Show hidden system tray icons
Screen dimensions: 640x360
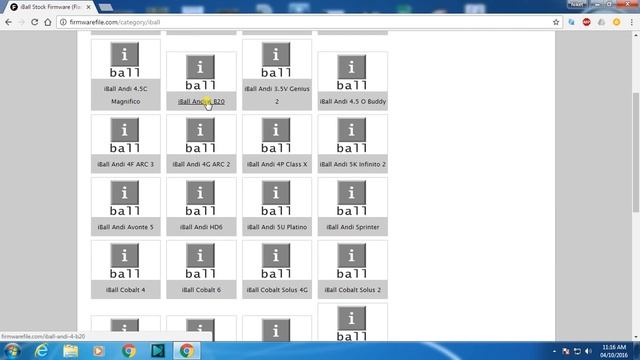coord(554,351)
